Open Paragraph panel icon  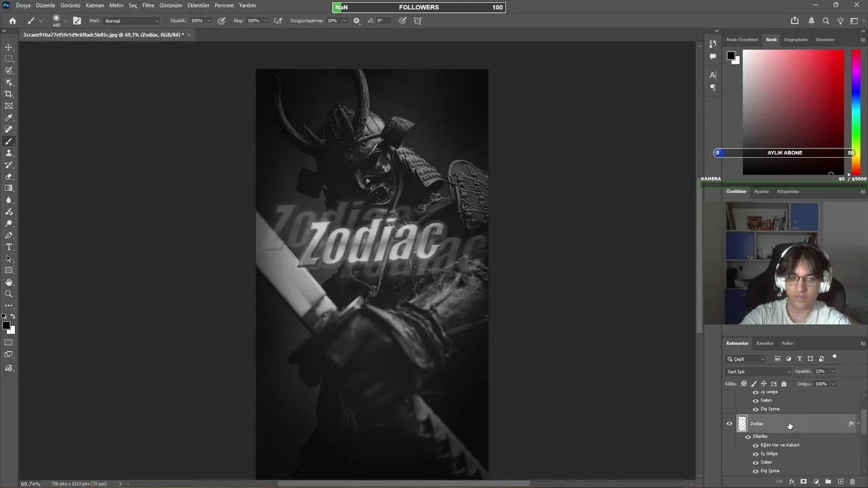713,87
